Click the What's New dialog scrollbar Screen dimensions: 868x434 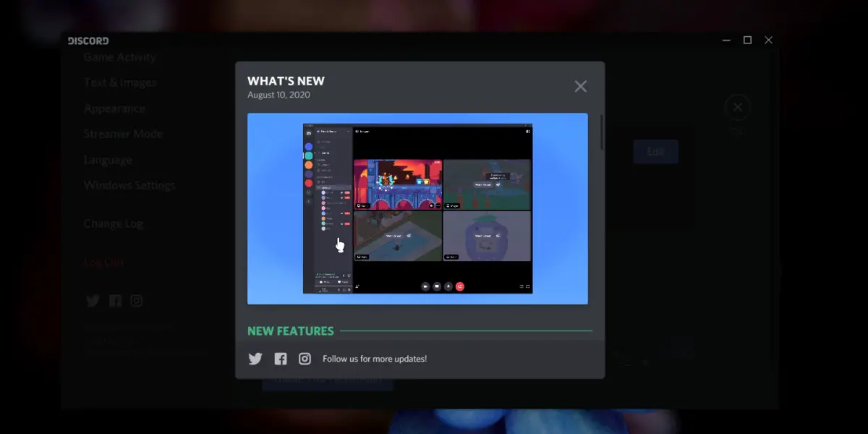(x=602, y=132)
